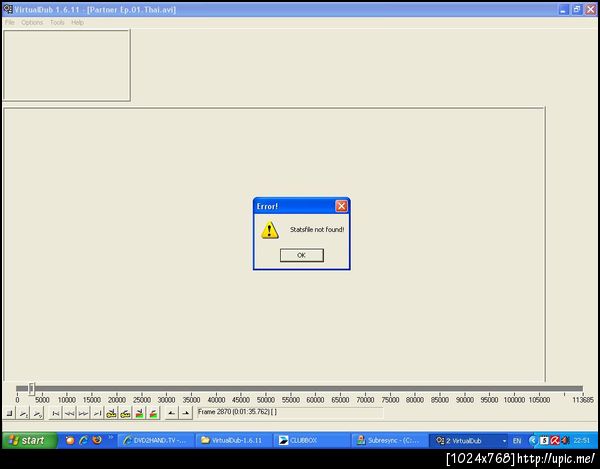Switch to CLUBBOX taskbar window

pyautogui.click(x=311, y=441)
